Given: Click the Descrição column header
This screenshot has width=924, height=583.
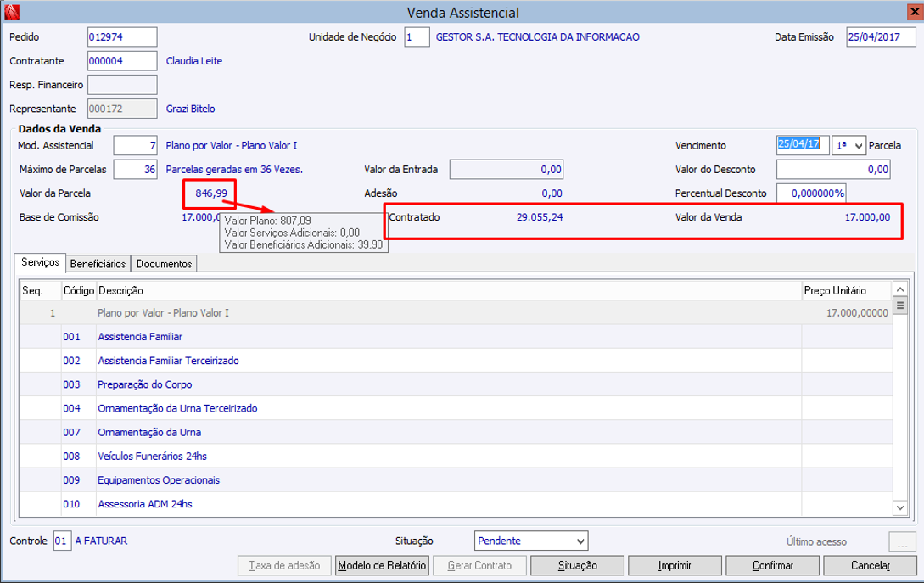Looking at the screenshot, I should pyautogui.click(x=449, y=290).
